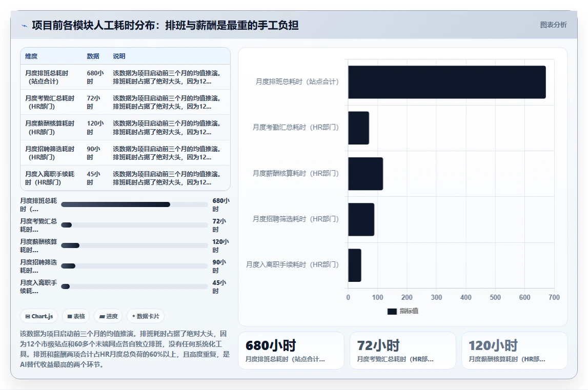Click chart axis label 月度入离职手续耗时 (HR部门)
Viewport: 588px width, 390px height.
pos(293,265)
